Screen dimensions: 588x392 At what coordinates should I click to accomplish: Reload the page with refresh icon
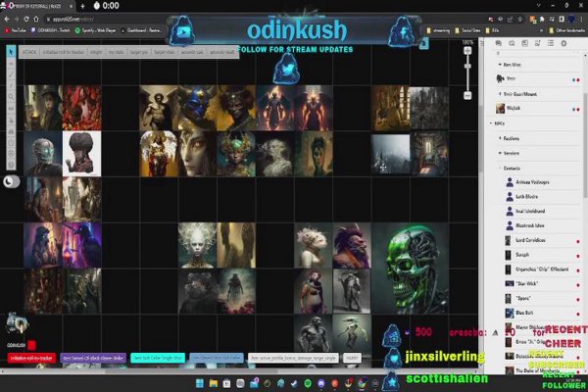pos(25,19)
